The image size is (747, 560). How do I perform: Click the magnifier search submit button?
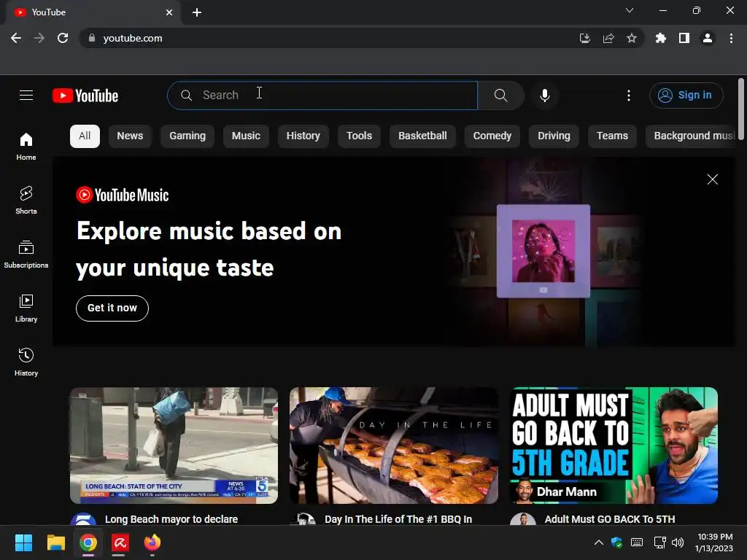[x=500, y=96]
